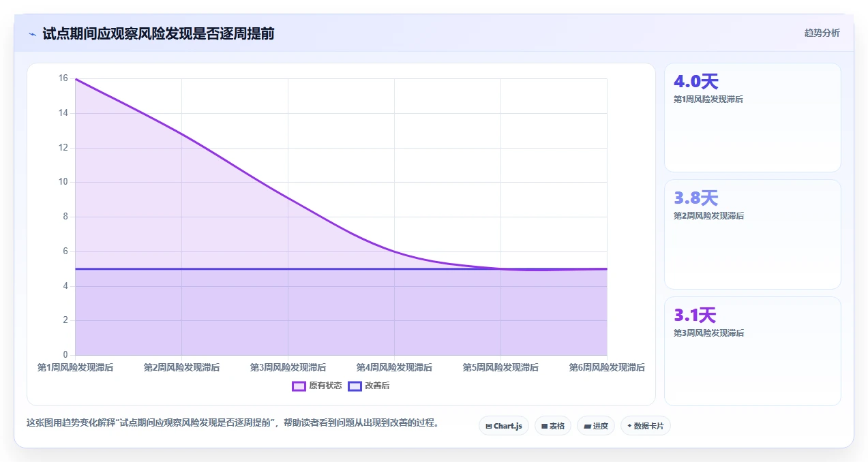
Task: Toggle the 改善后 legend series
Action: click(369, 386)
